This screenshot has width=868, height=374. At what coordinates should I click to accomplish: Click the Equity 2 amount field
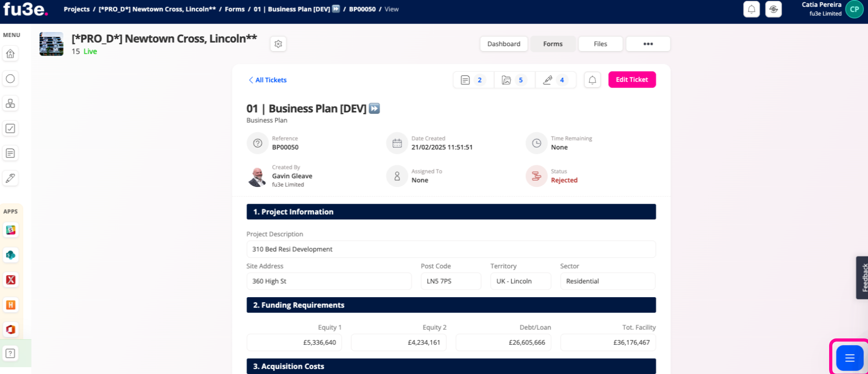click(x=399, y=342)
